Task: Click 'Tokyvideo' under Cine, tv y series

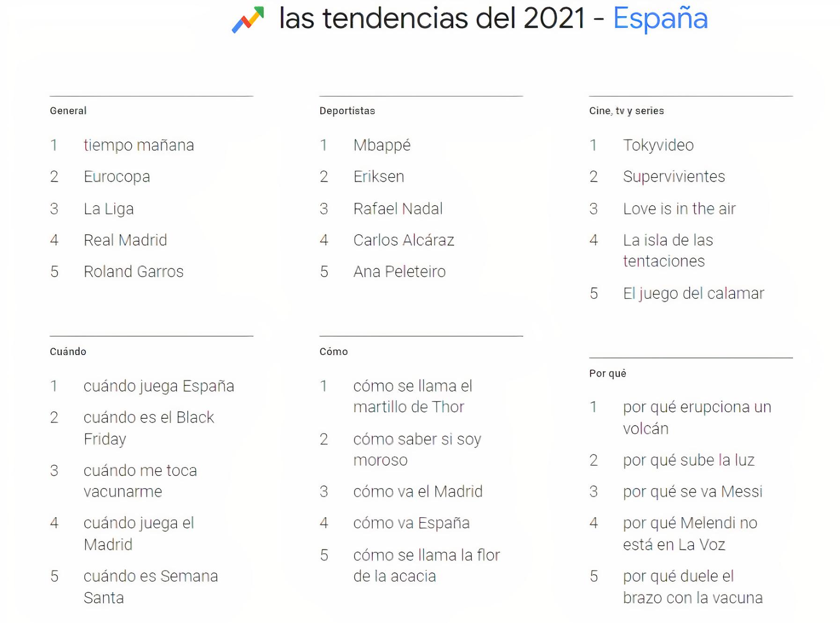Action: coord(658,145)
